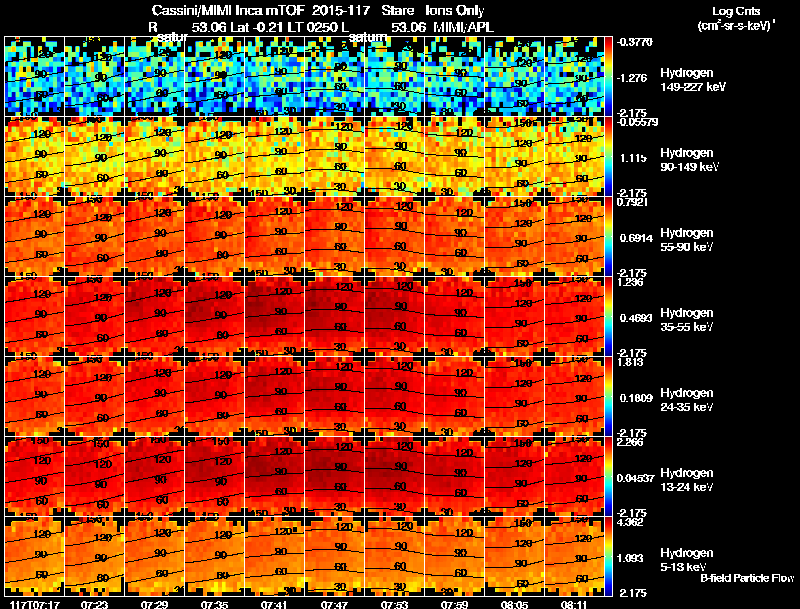Select the 'Hydrogen 13-24 keV' row label
800x609 pixels.
coord(687,480)
